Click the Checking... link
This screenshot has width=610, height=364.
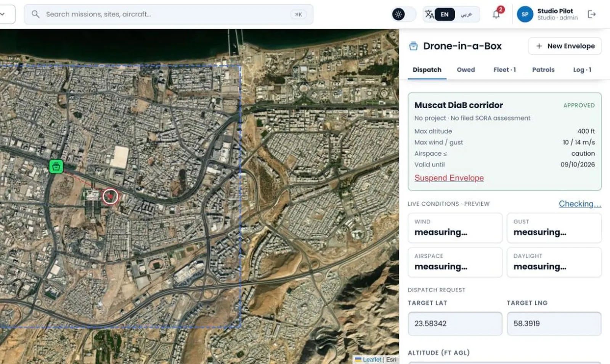(x=580, y=204)
